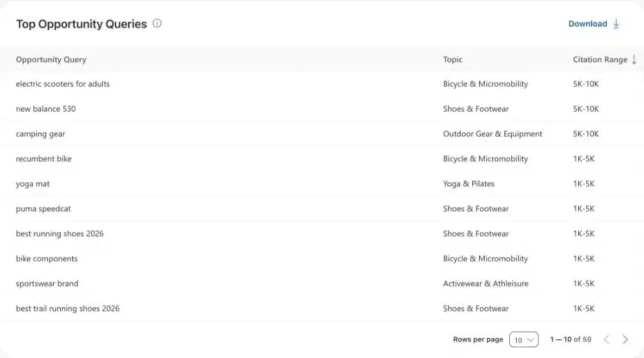Click the previous page left chevron
The width and height of the screenshot is (644, 358).
pyautogui.click(x=606, y=339)
